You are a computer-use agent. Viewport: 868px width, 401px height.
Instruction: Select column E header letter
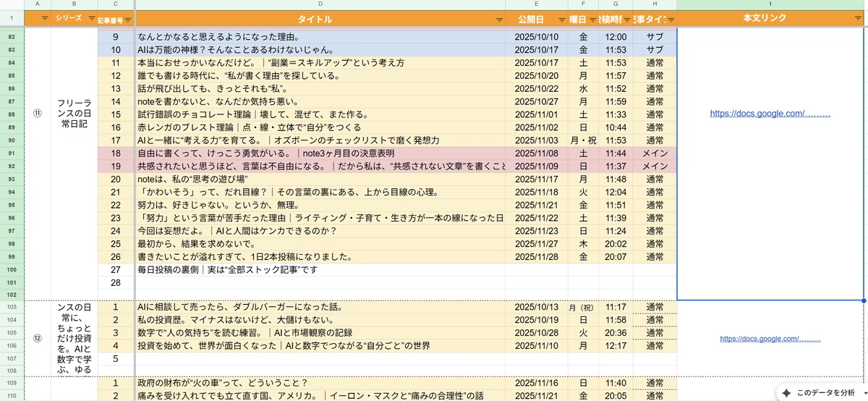(x=536, y=5)
